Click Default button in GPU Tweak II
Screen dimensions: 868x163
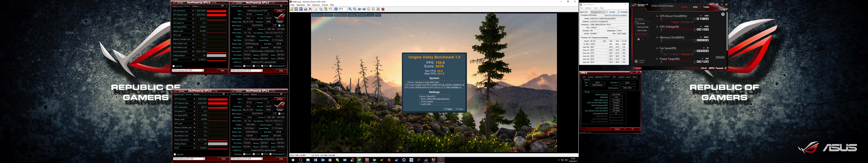[720, 57]
